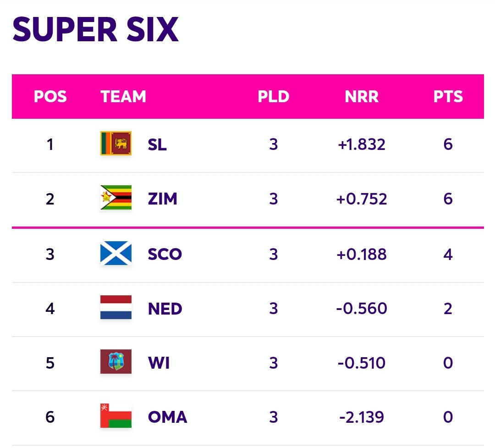Image resolution: width=495 pixels, height=448 pixels.
Task: Click the Zimbabwe flag icon
Action: pyautogui.click(x=116, y=198)
